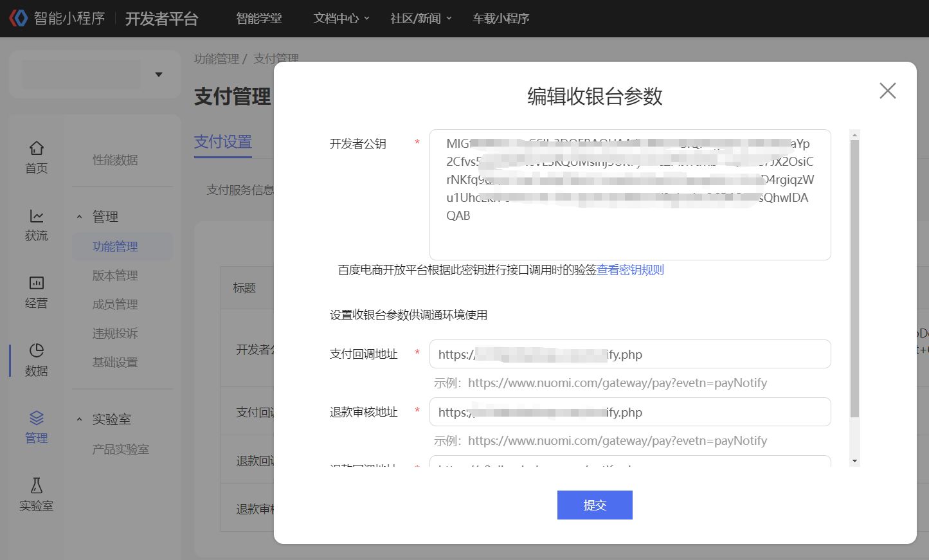Open the 实验室 flask icon
929x560 pixels.
click(37, 485)
